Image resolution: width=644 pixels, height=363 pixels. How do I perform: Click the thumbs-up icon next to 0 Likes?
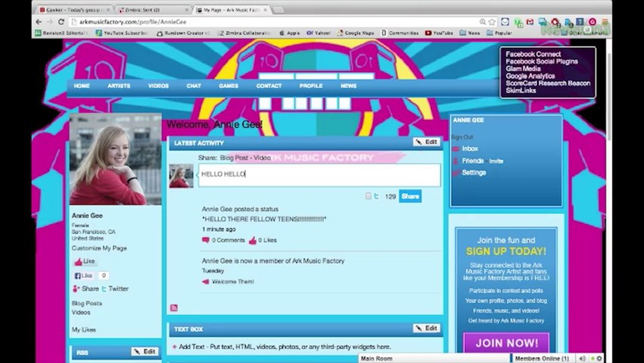tap(253, 240)
